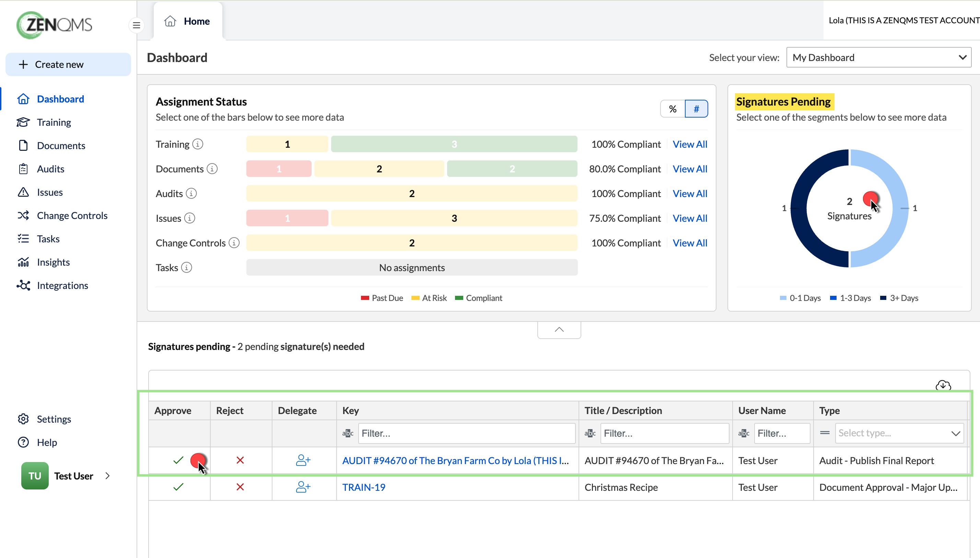Screen dimensions: 980x558
Task: Click the info icon next to Training
Action: click(x=198, y=144)
